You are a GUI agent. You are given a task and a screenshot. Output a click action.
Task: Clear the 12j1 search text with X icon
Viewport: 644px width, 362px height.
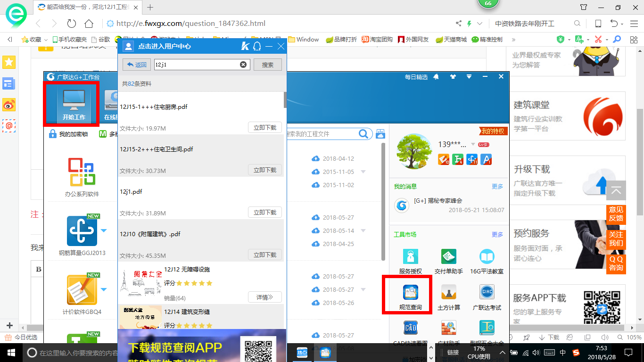pyautogui.click(x=243, y=65)
